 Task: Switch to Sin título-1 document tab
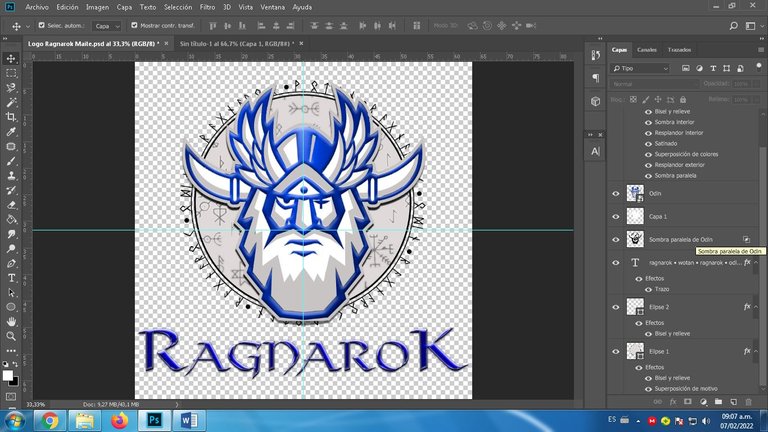(228, 44)
